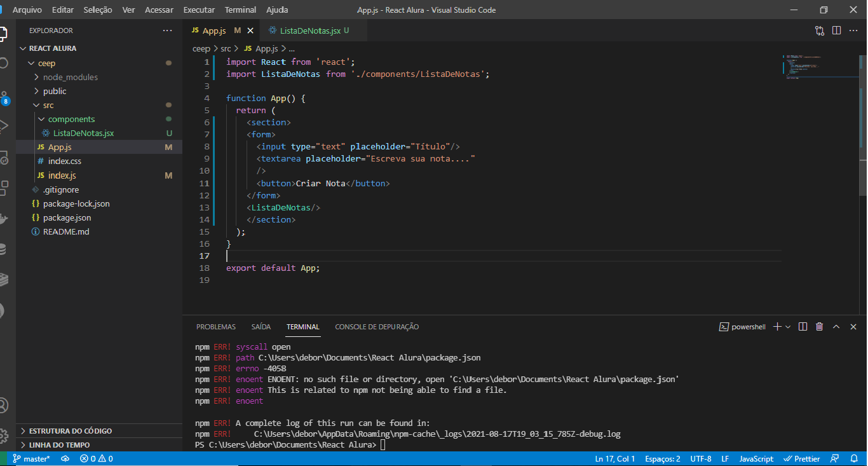Click Prettier status bar item
The width and height of the screenshot is (868, 466).
(x=801, y=459)
